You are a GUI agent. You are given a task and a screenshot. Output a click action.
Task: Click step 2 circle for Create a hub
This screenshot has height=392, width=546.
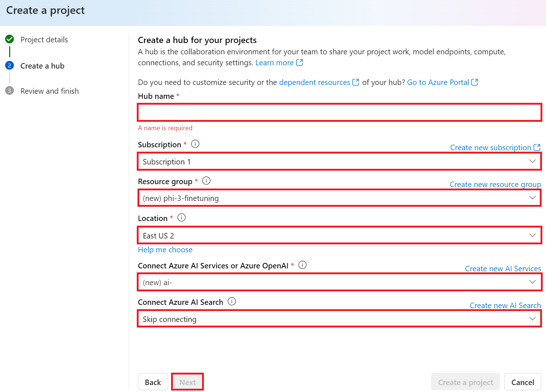[9, 65]
